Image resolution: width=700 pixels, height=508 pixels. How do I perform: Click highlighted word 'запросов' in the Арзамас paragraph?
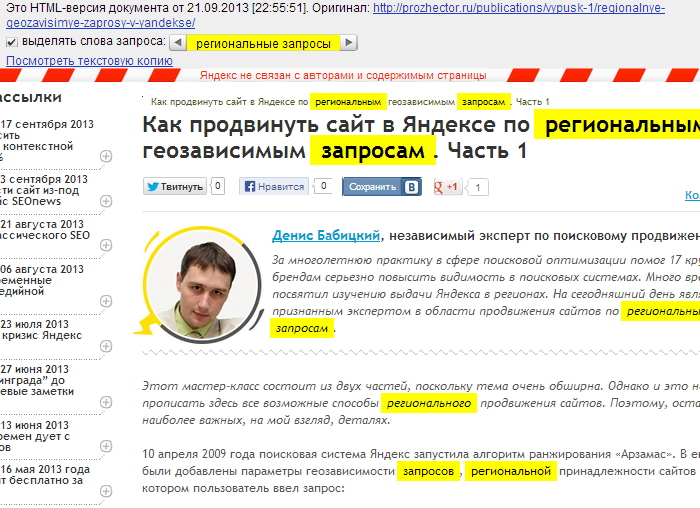[x=429, y=471]
